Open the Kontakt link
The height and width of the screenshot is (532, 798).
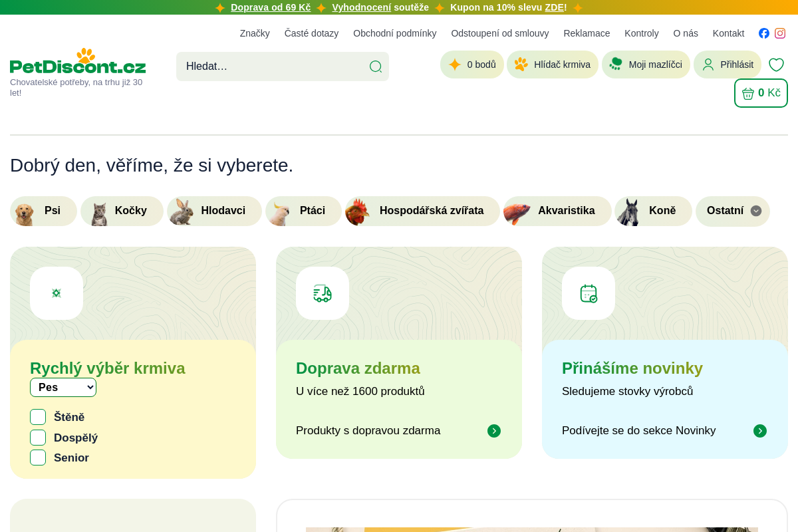click(x=728, y=33)
